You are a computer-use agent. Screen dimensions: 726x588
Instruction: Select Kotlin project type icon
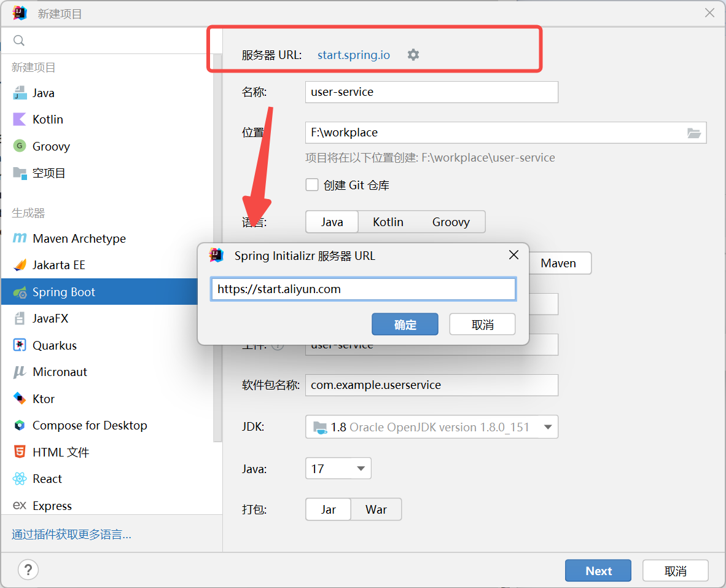[20, 119]
